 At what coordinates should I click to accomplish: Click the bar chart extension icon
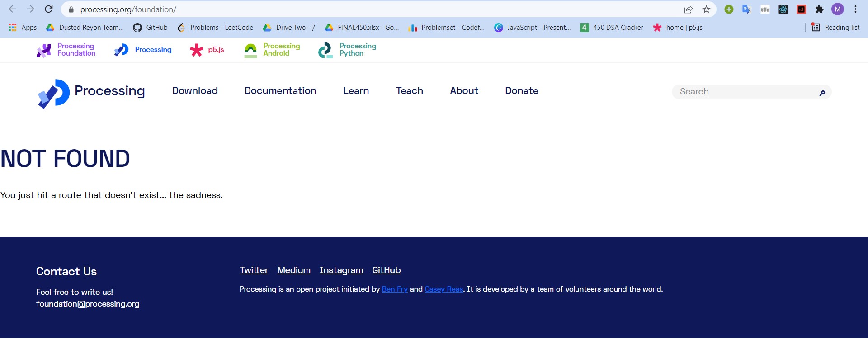765,9
